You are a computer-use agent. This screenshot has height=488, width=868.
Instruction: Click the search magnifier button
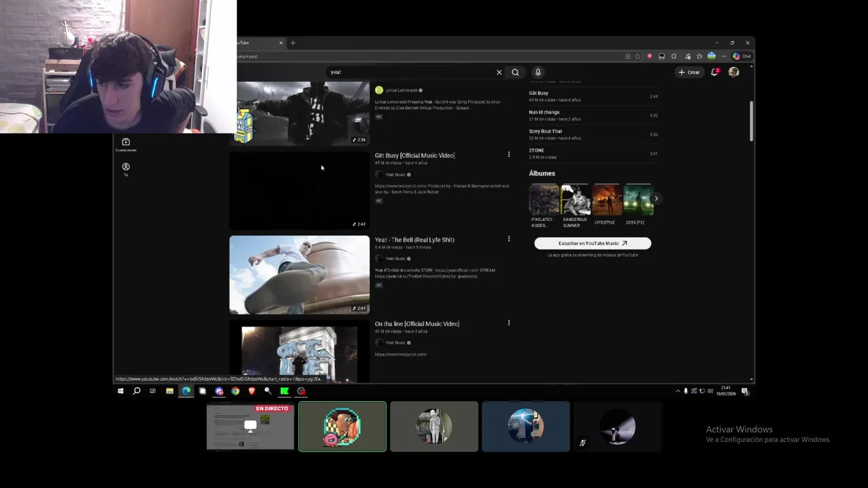[x=515, y=72]
